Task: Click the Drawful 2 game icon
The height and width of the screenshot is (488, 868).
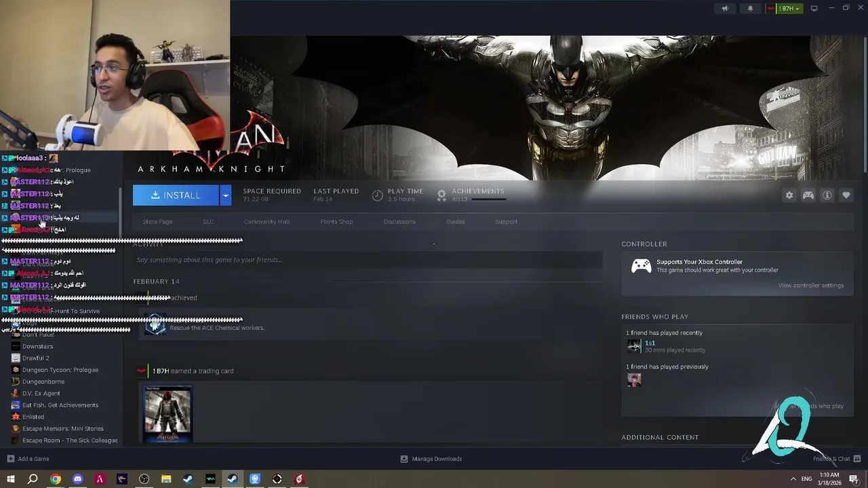Action: pyautogui.click(x=16, y=358)
